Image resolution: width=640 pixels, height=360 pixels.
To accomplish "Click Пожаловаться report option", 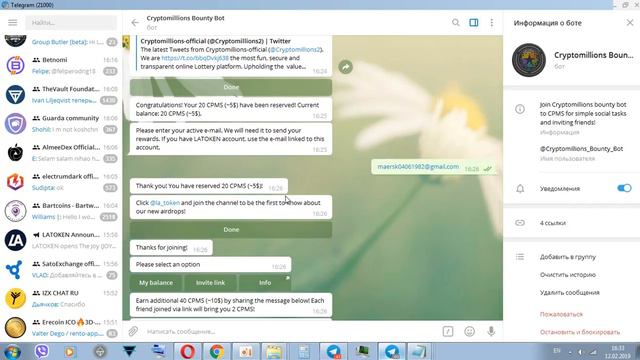I will [x=561, y=314].
